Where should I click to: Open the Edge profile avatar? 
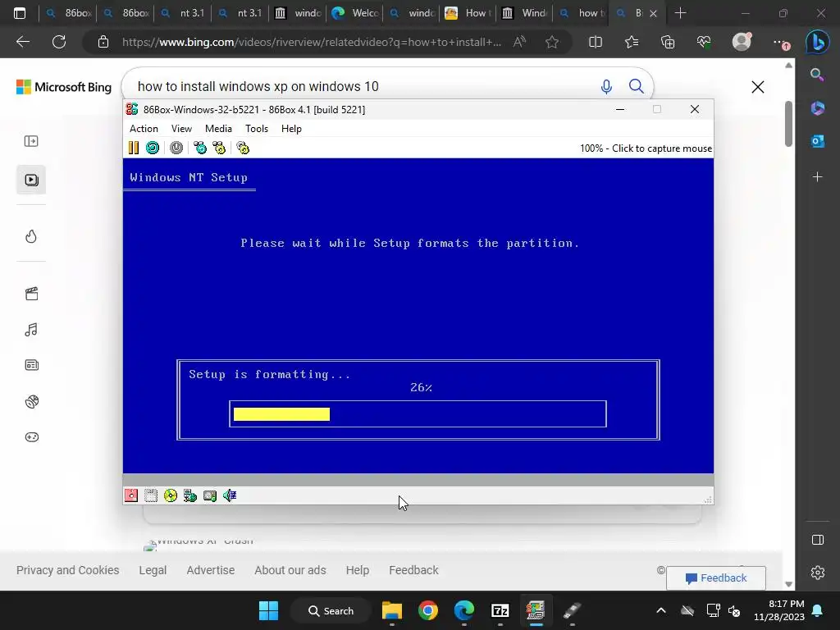pos(742,41)
